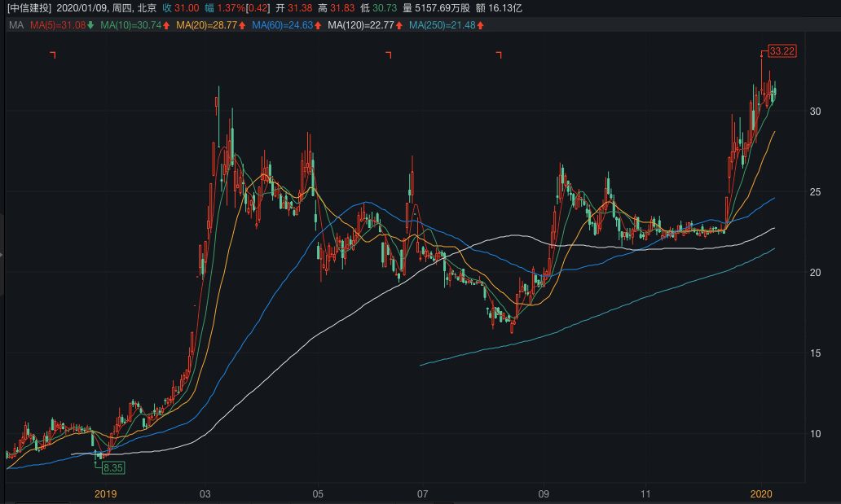Click the volume 量 5157.69万股
This screenshot has width=841, height=504.
click(437, 8)
